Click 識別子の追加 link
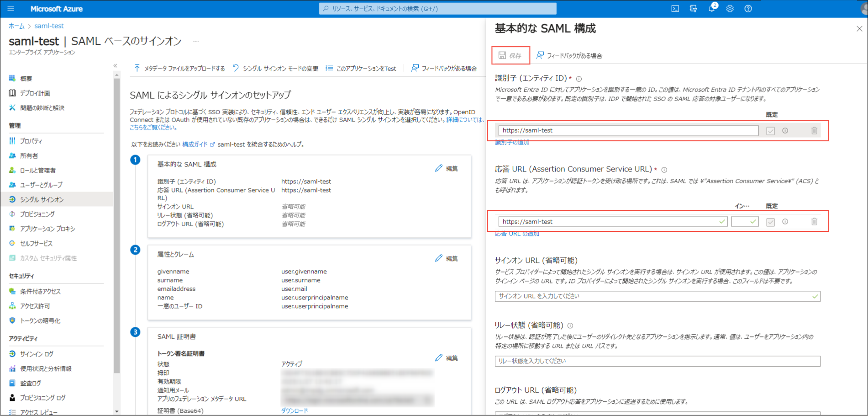The height and width of the screenshot is (416, 868). tap(512, 143)
